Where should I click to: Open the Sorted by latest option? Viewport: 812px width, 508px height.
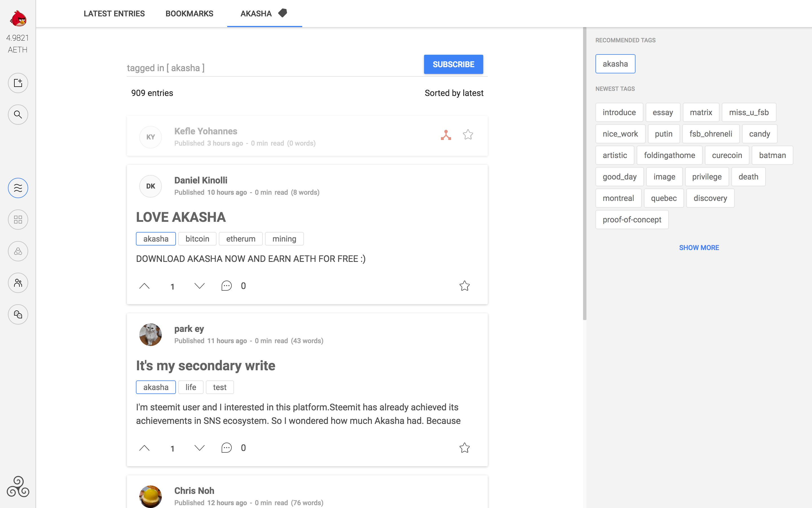[x=454, y=93]
